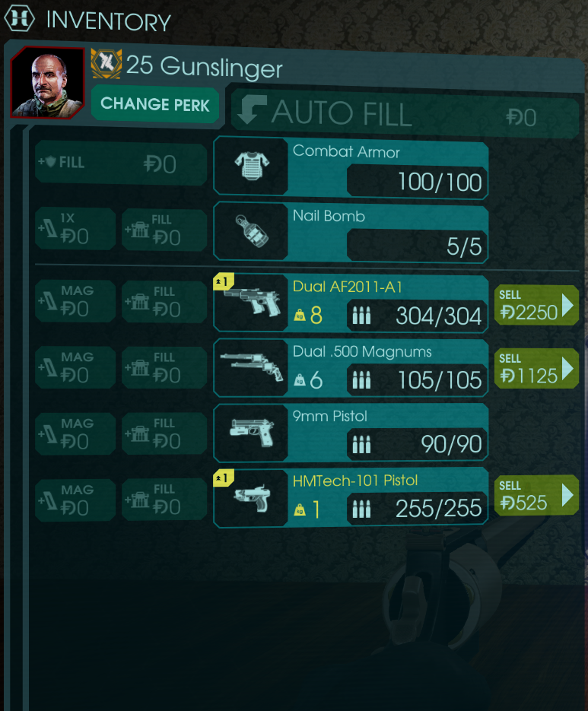Click the Auto Fill button
This screenshot has width=588, height=711.
click(405, 113)
